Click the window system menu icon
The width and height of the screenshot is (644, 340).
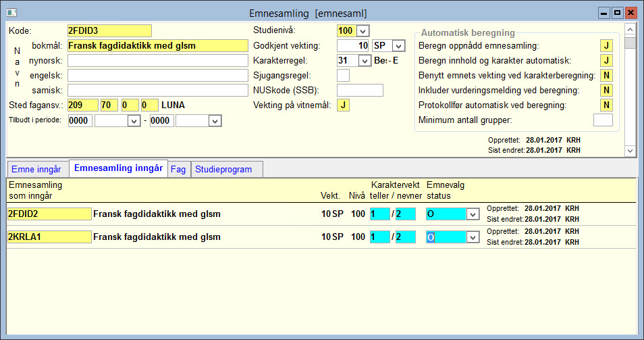click(11, 13)
